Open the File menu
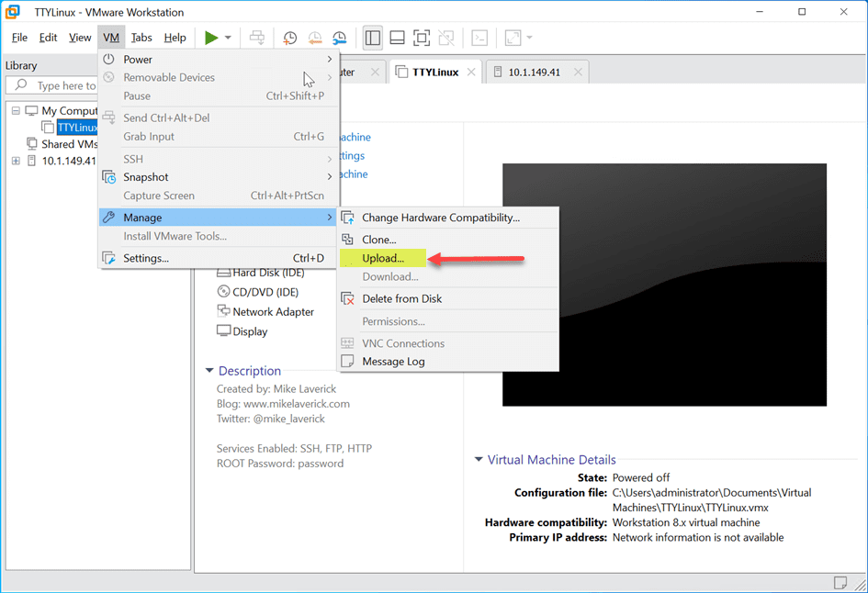The image size is (868, 593). [19, 38]
